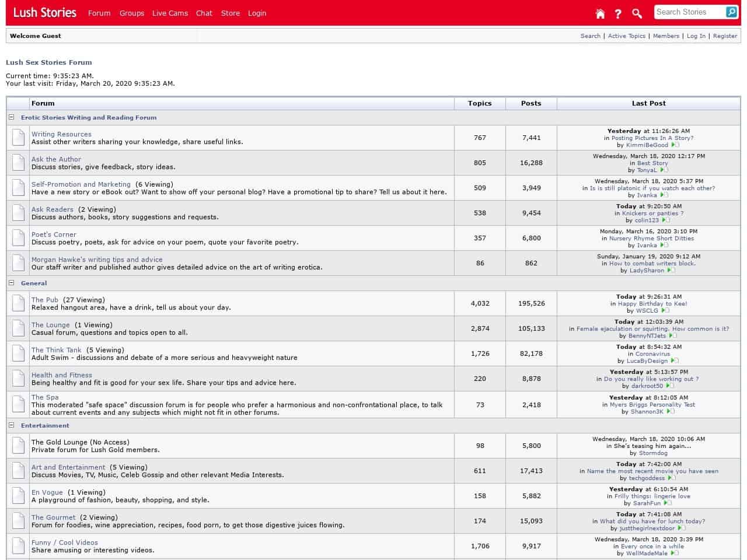Go to last post by TonyaL arrow
This screenshot has width=747, height=560.
[x=664, y=170]
